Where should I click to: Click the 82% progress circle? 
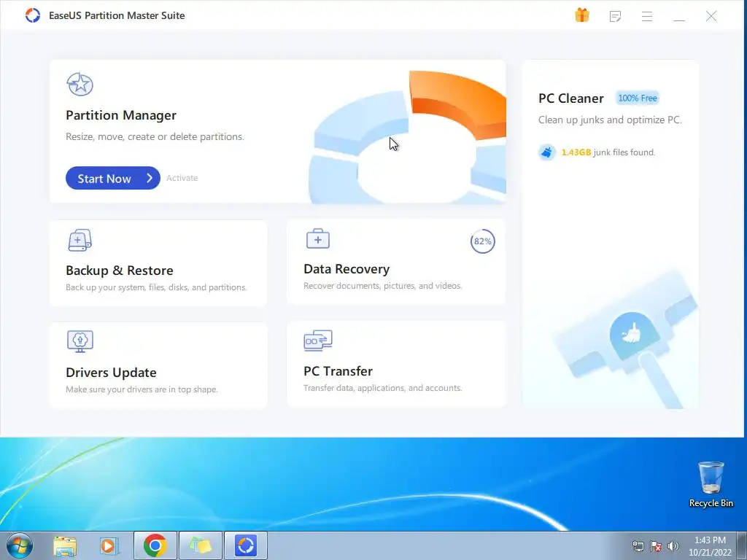click(x=483, y=241)
